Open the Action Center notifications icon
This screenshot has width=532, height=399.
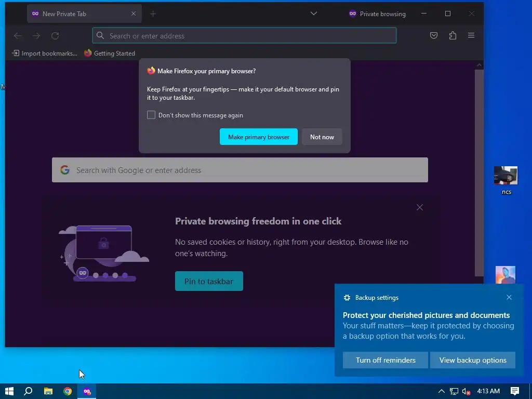point(515,391)
